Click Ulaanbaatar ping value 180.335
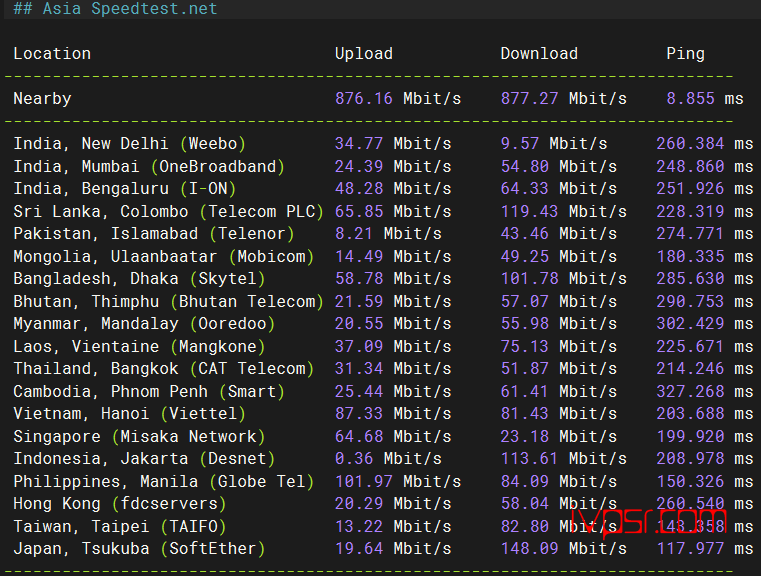The width and height of the screenshot is (761, 576). (x=690, y=257)
